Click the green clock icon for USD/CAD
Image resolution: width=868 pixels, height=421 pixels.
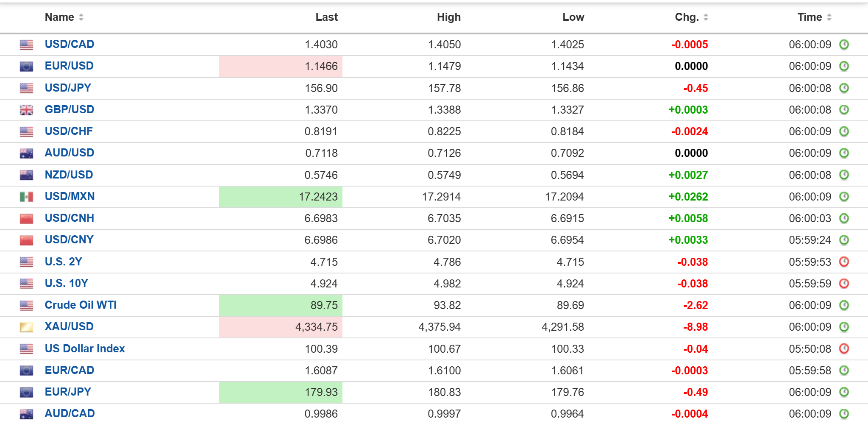coord(844,45)
